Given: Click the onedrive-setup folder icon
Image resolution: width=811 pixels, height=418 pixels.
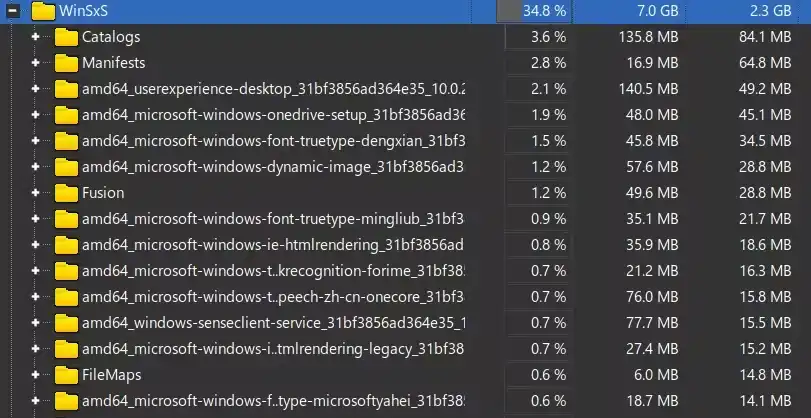Looking at the screenshot, I should [66, 115].
